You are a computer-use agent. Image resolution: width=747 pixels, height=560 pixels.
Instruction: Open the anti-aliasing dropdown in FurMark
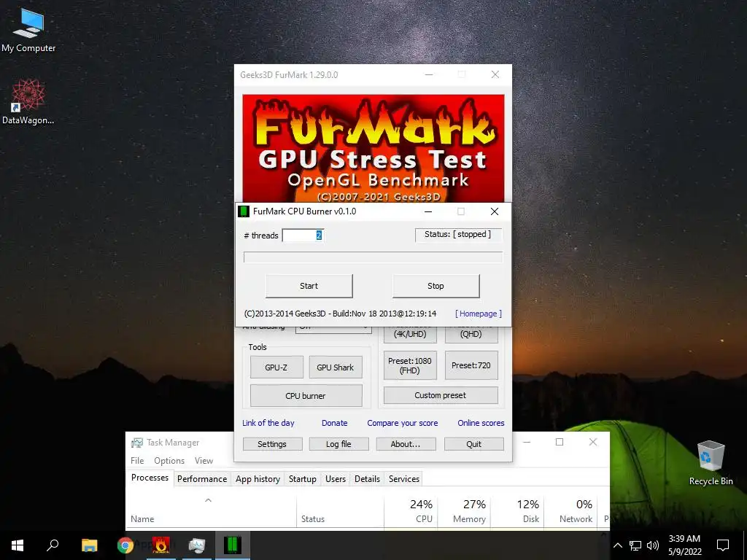(333, 329)
